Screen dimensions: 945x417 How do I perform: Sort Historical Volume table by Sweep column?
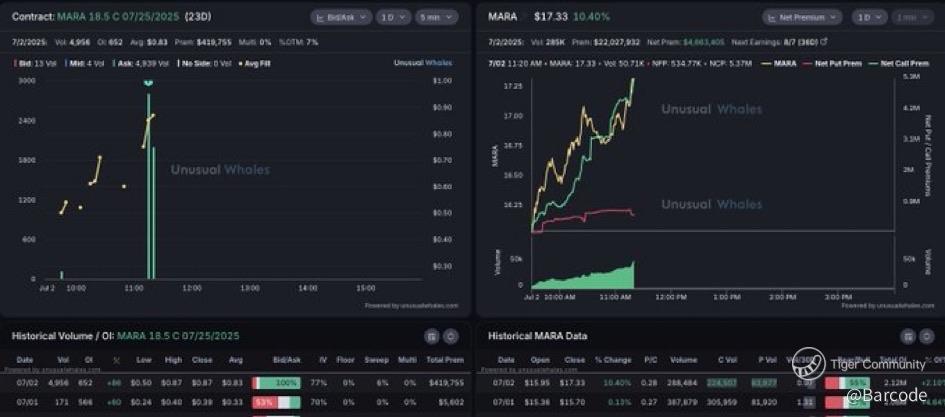tap(377, 360)
